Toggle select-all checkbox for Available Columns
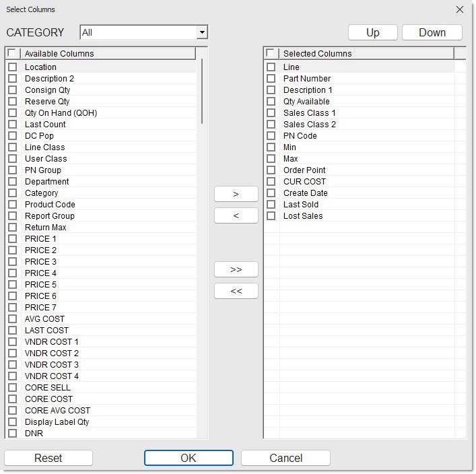 11,53
